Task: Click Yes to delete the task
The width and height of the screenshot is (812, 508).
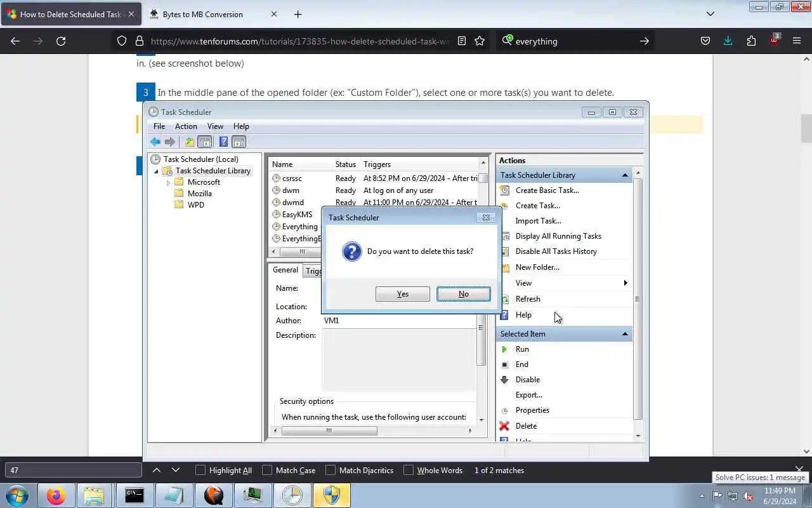Action: (x=403, y=293)
